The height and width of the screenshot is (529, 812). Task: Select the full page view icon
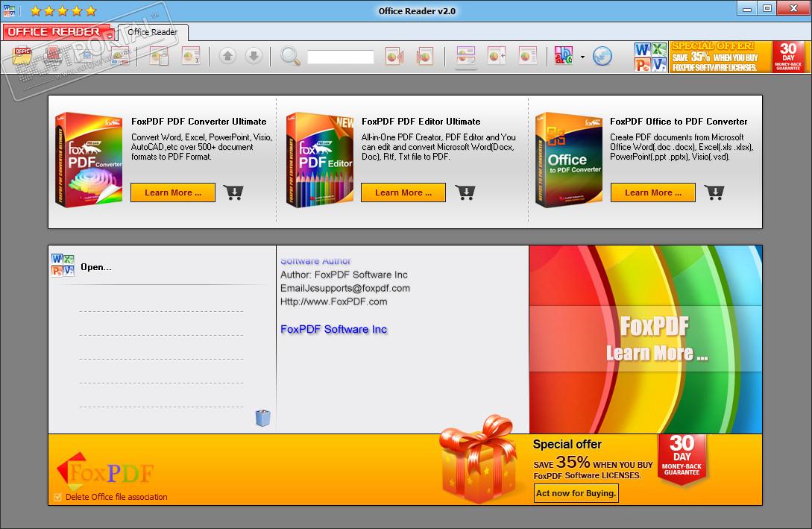coord(528,55)
